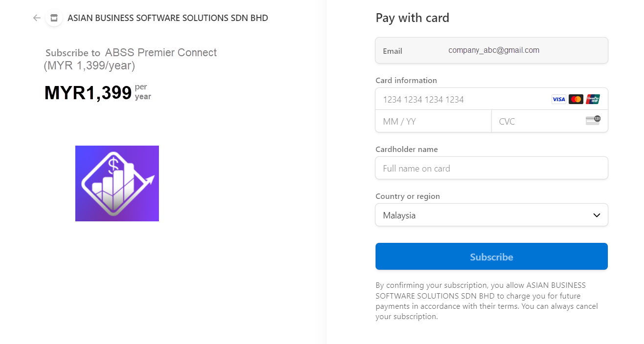Click the merchant storefront icon
This screenshot has height=344, width=644.
[54, 18]
